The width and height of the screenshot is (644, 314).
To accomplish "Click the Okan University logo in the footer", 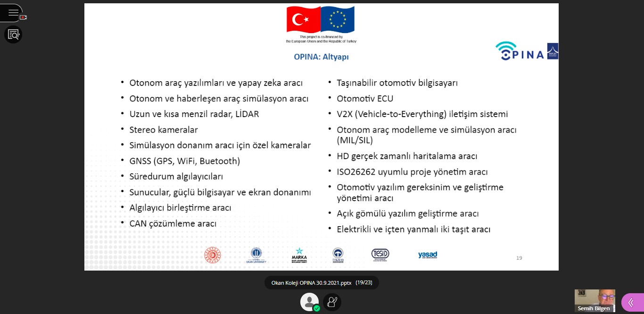I will 256,255.
